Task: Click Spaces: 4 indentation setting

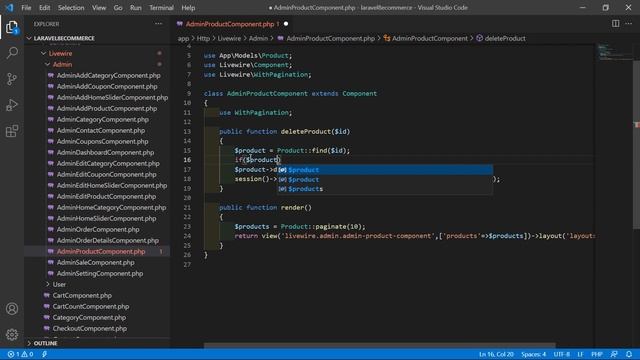Action: pos(533,354)
